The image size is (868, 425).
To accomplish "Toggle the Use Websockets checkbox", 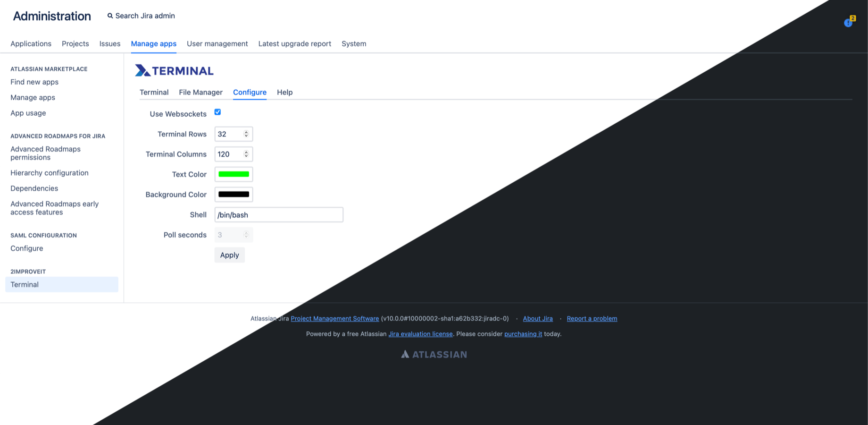I will [217, 112].
